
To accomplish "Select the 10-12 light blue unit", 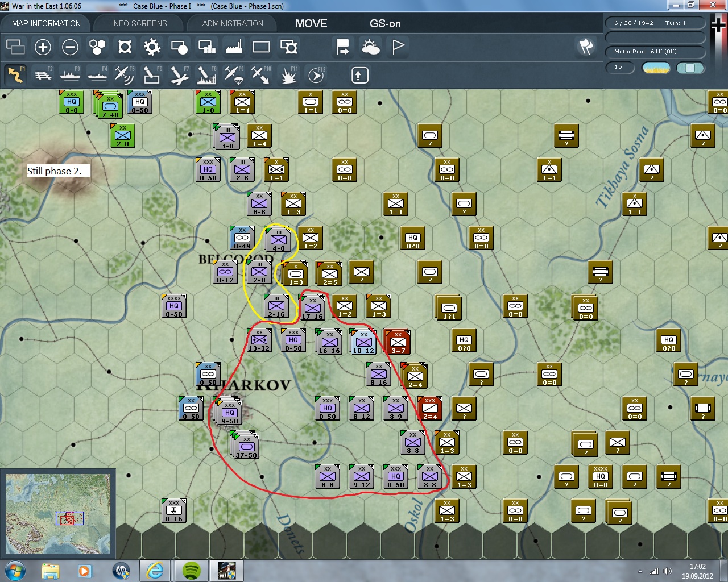I will (x=363, y=341).
